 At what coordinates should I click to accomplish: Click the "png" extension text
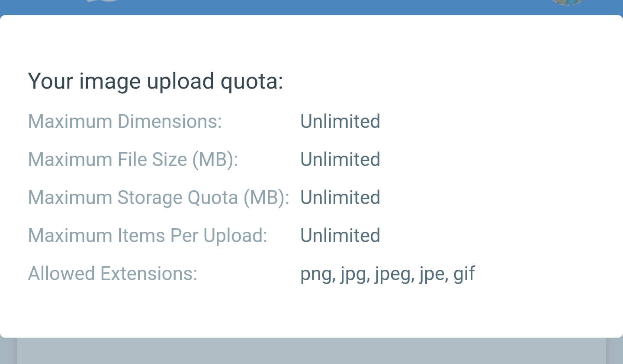pos(315,274)
